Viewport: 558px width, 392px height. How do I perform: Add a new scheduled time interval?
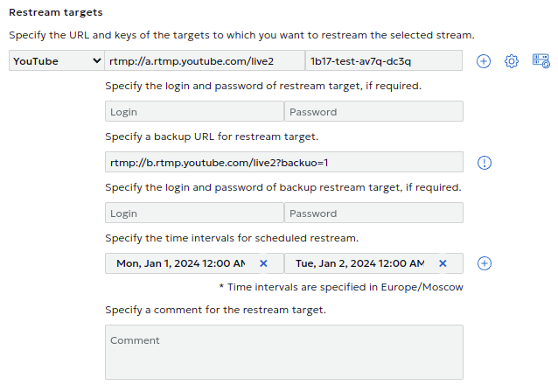click(485, 263)
